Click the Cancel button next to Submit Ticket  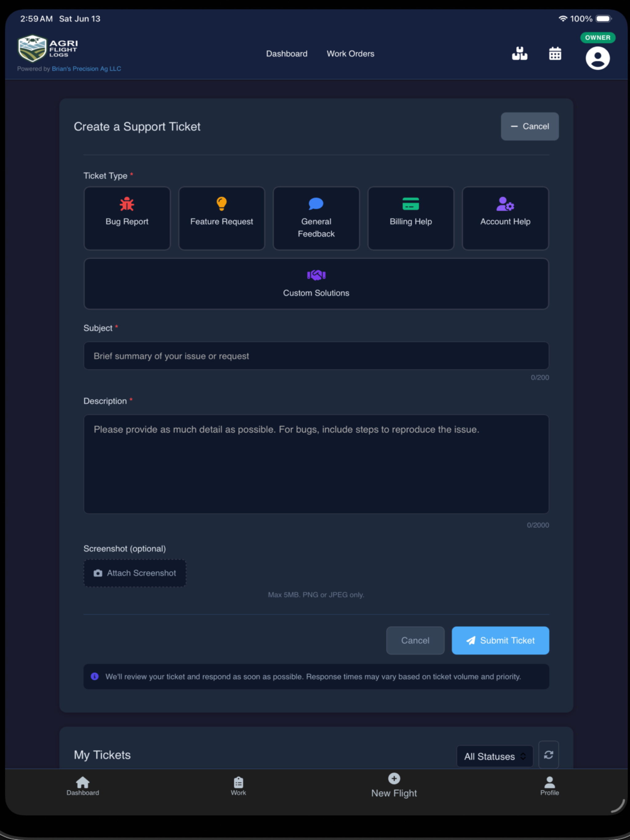415,641
